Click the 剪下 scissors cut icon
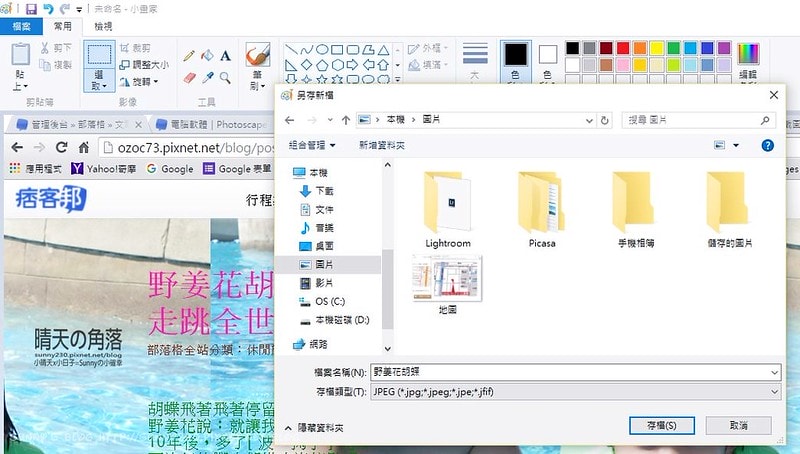Screen dimensions: 800x454 pos(45,48)
